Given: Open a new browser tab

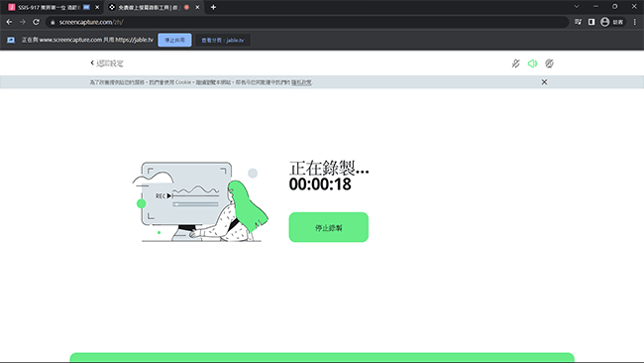Looking at the screenshot, I should 213,7.
